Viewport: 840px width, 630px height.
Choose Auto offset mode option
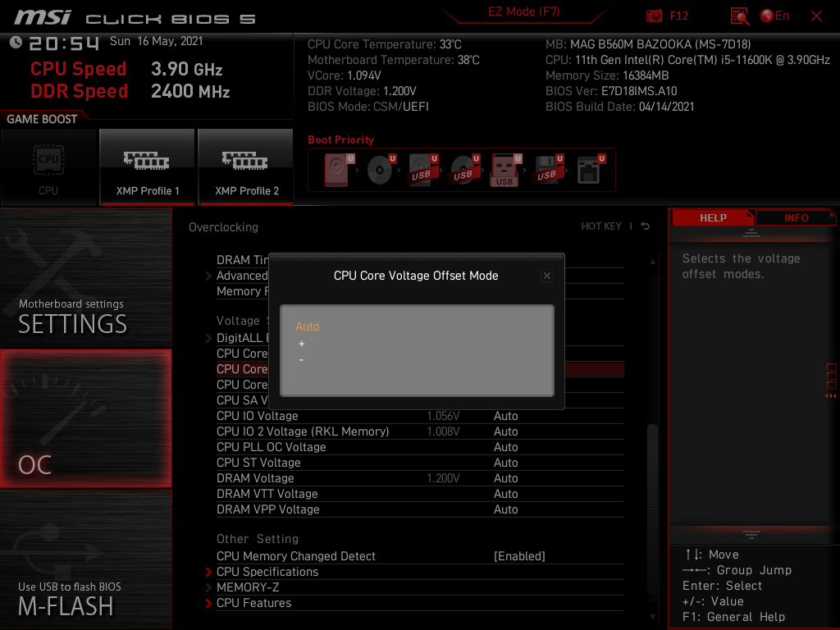pos(307,326)
